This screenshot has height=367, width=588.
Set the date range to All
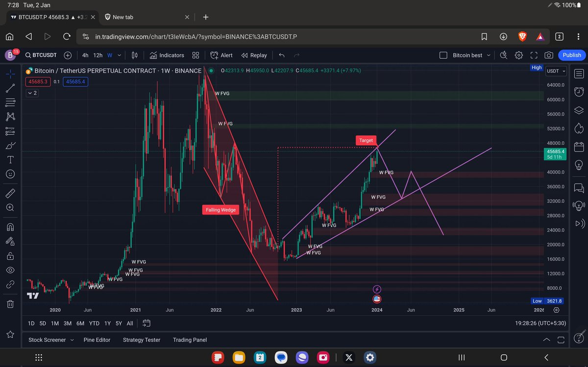[x=130, y=323]
